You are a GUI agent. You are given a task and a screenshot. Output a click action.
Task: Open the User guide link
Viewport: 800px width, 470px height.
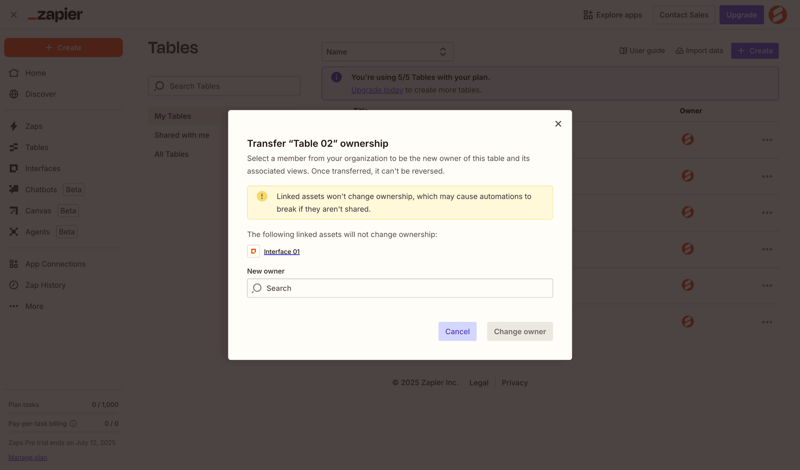642,51
